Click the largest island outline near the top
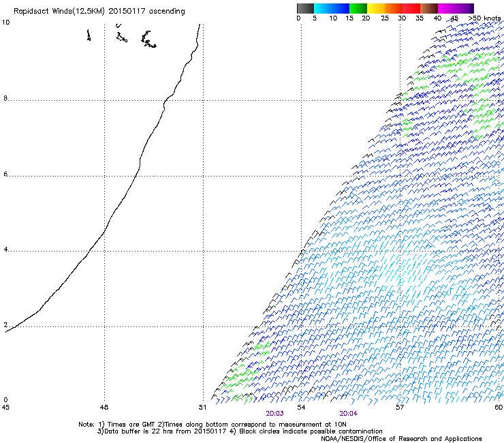Viewport: 504px width, 443px height. pos(148,40)
